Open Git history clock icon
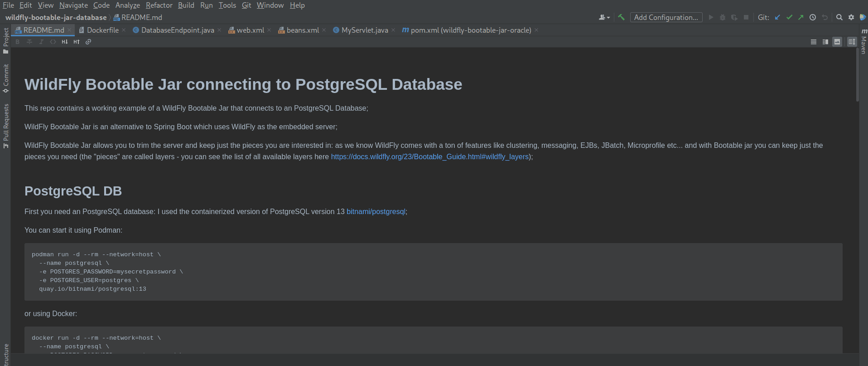This screenshot has height=366, width=868. (x=813, y=17)
